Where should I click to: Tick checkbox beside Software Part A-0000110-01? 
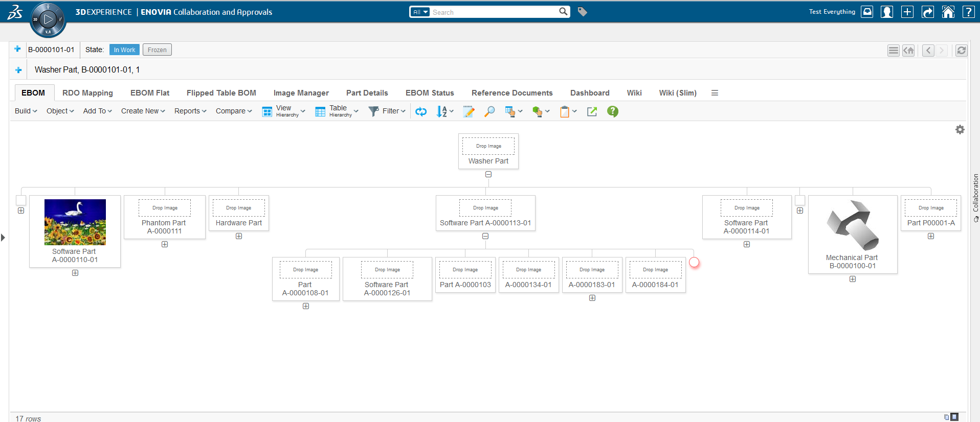(21, 200)
